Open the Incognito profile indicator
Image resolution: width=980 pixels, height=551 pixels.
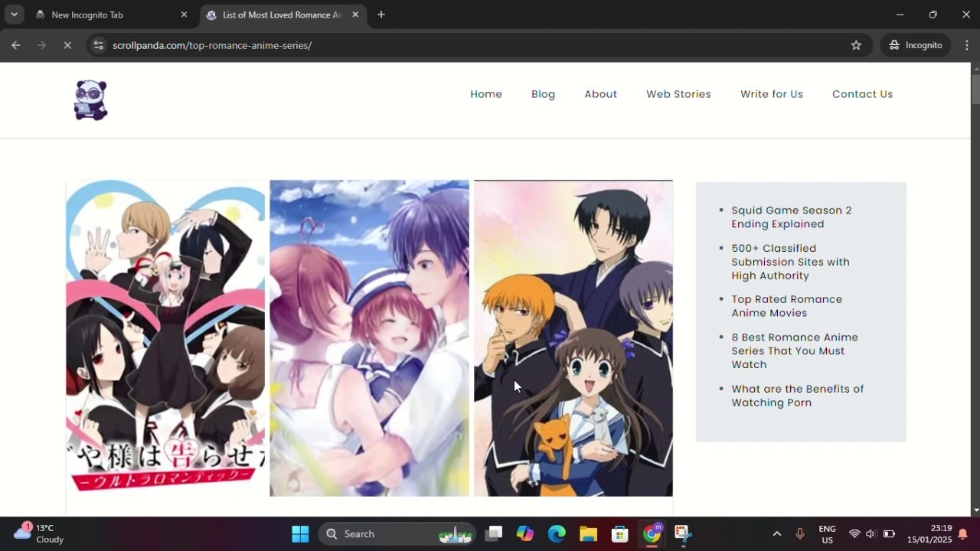click(x=916, y=45)
